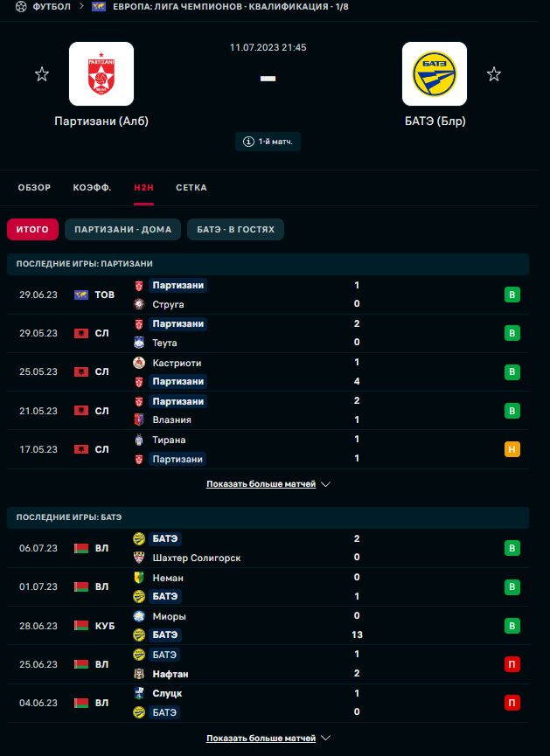The image size is (550, 756).
Task: Click the date 04.06.23
Action: click(x=38, y=703)
